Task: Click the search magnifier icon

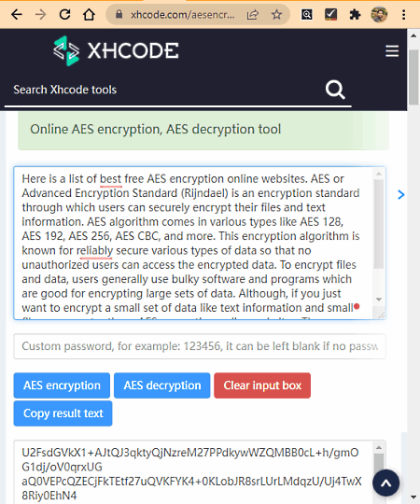Action: pos(335,90)
